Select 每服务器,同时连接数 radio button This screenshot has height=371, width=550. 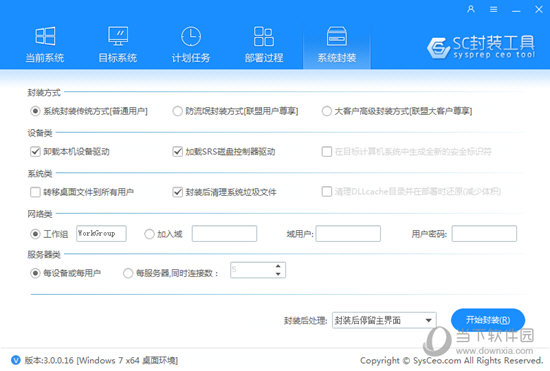(x=128, y=273)
